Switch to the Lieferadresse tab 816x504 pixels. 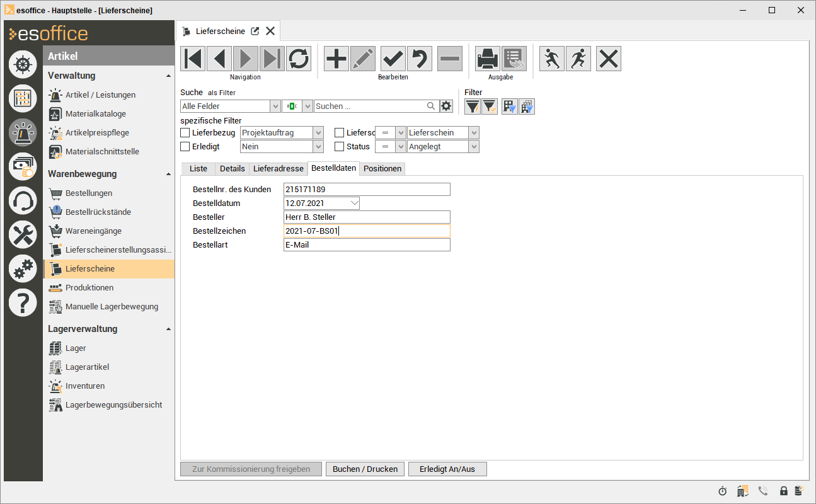[278, 169]
